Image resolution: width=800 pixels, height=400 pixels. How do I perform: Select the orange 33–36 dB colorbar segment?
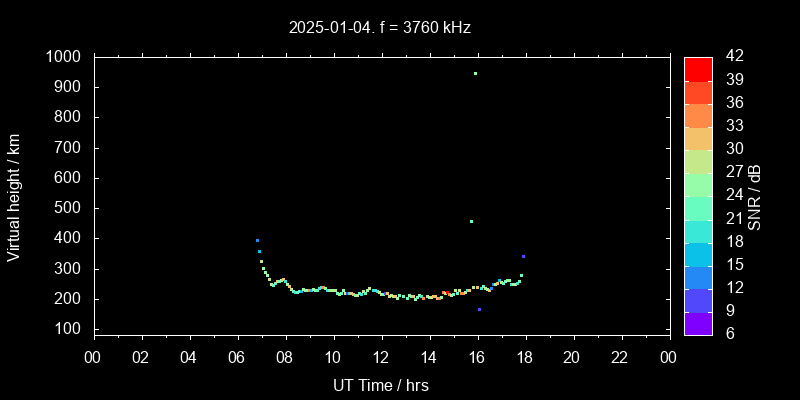click(x=697, y=115)
